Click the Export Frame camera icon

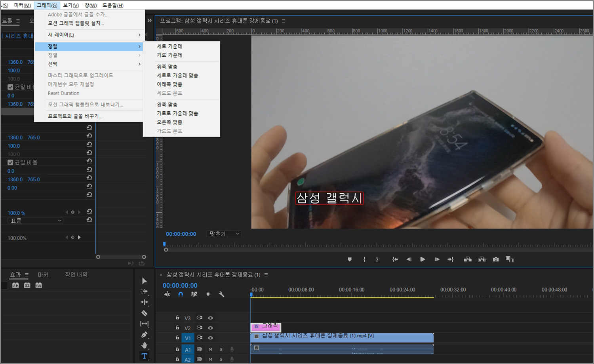[496, 259]
